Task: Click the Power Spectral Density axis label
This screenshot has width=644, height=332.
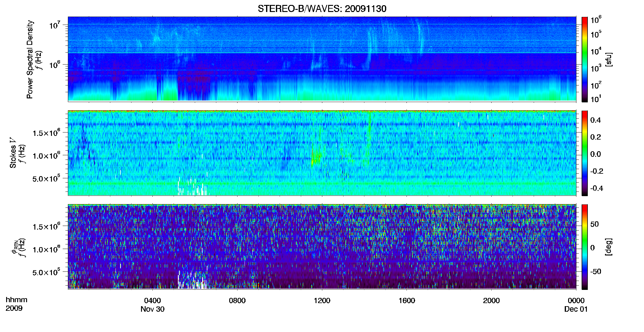Action: [x=30, y=59]
